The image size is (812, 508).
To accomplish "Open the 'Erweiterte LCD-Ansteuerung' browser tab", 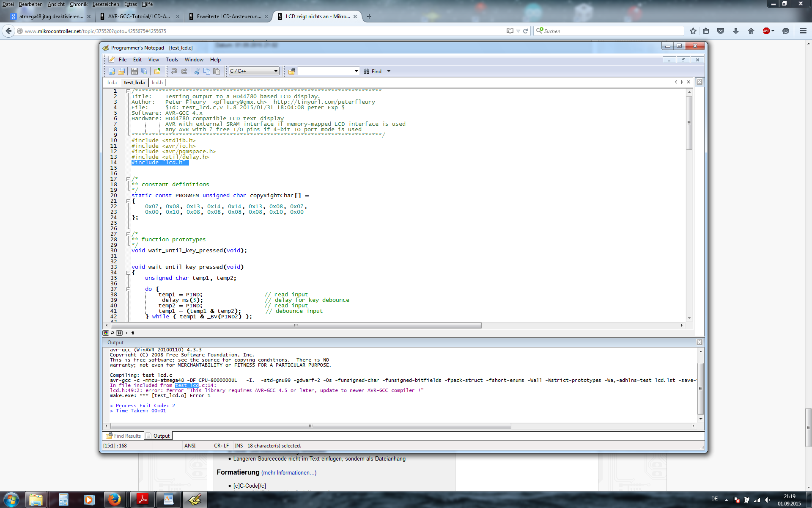I will [x=228, y=17].
